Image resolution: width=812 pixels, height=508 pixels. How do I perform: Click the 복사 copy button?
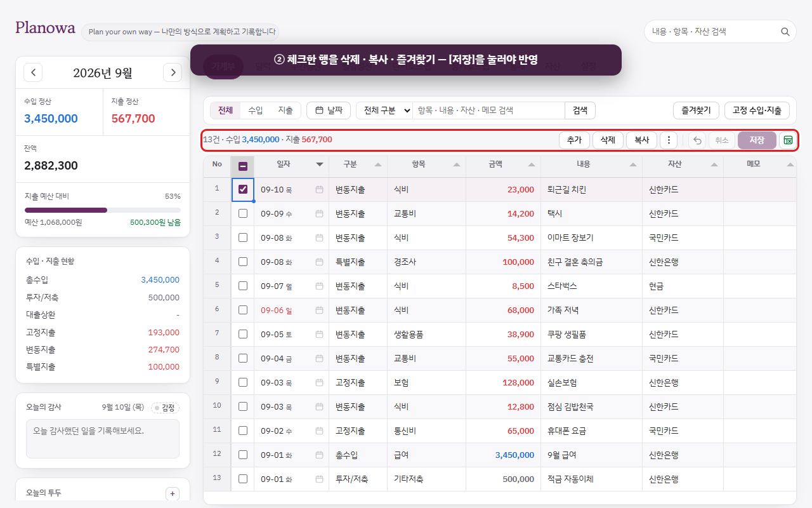[x=641, y=140]
